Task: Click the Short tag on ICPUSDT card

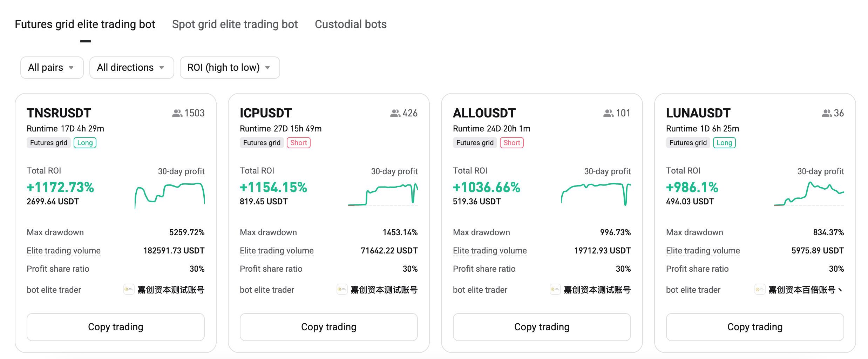Action: coord(298,143)
